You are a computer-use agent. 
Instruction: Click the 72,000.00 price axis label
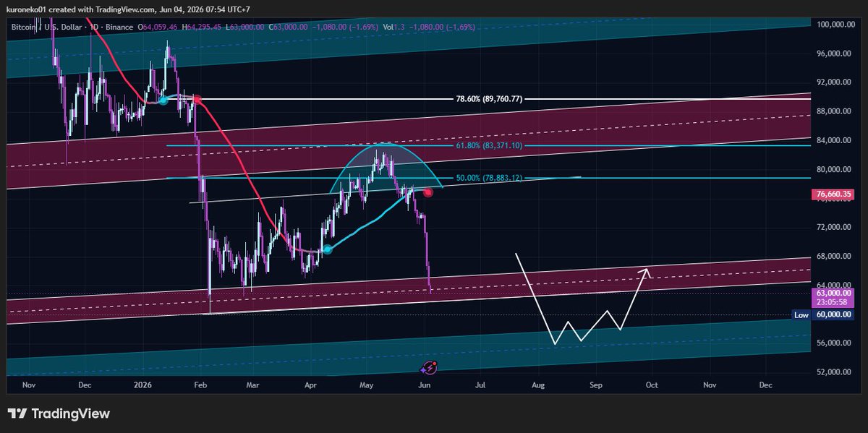(x=834, y=227)
